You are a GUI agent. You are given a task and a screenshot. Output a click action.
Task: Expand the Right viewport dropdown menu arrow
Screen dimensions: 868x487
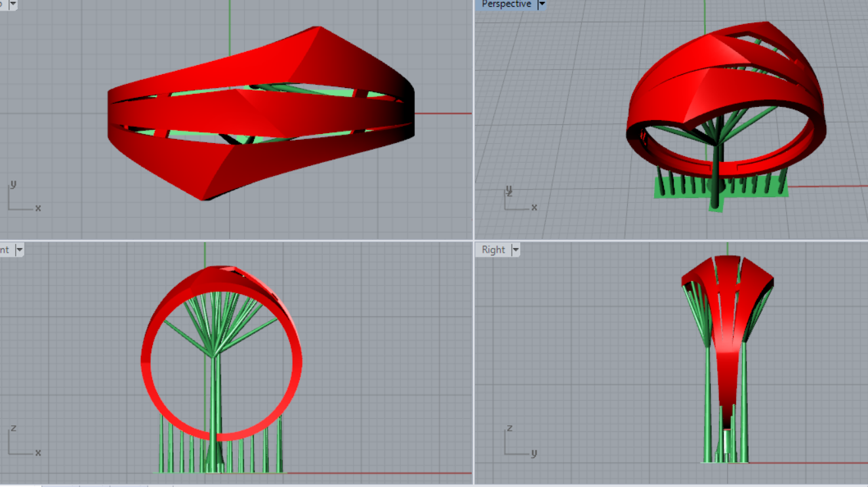(516, 249)
